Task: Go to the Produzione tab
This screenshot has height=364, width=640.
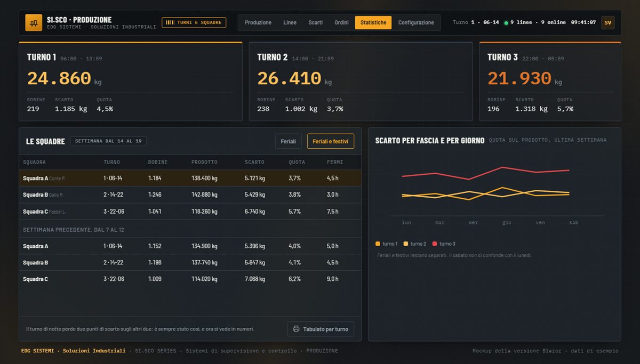Action: click(258, 22)
